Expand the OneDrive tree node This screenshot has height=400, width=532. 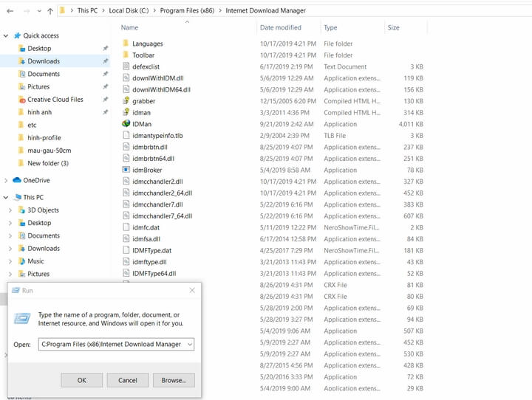6,180
